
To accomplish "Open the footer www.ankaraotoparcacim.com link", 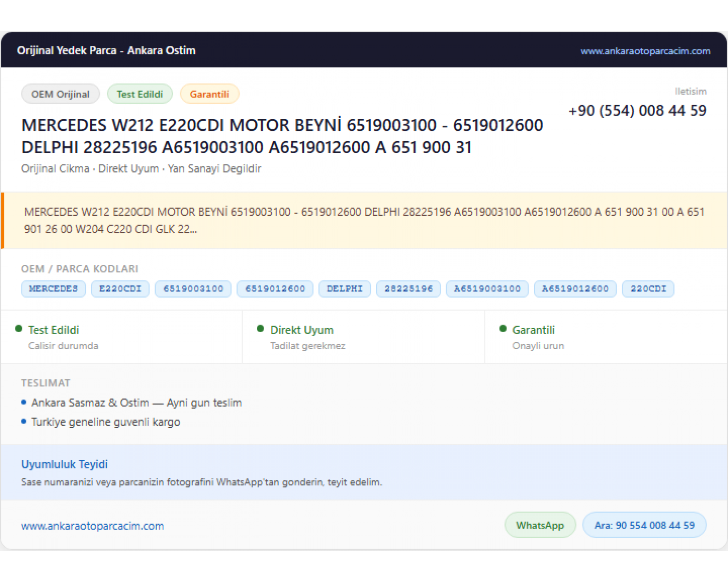I will point(93,526).
